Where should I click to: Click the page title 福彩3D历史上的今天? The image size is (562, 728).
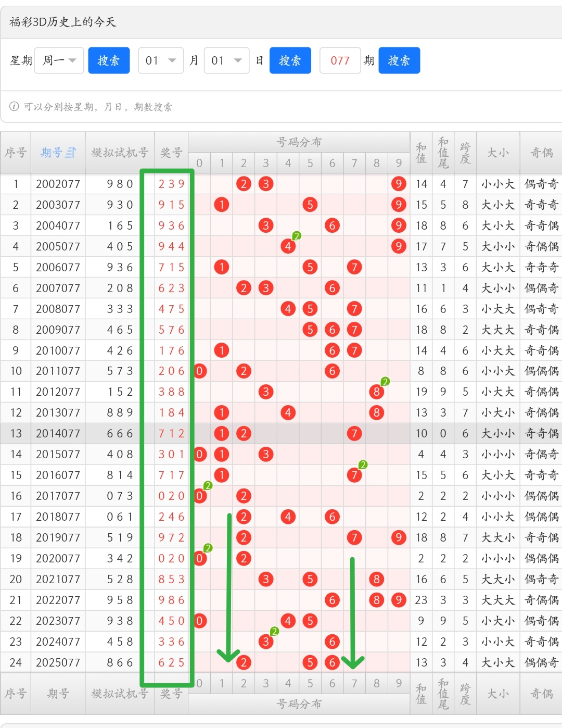click(62, 22)
